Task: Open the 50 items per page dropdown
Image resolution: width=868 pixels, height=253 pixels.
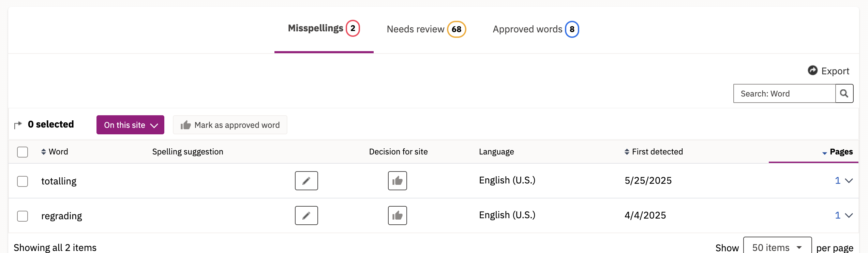Action: click(777, 247)
